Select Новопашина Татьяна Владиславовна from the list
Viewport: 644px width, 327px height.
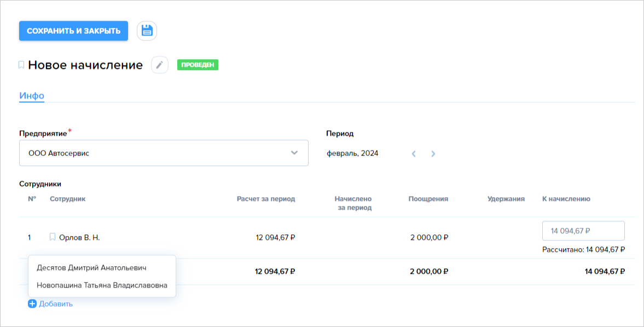(102, 285)
